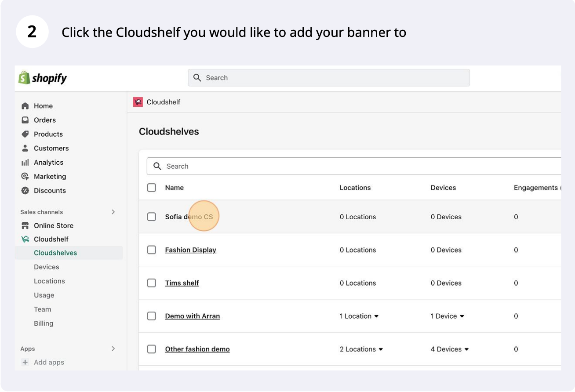Open the Fashion Display cloudshelf link
The height and width of the screenshot is (392, 575).
[191, 250]
